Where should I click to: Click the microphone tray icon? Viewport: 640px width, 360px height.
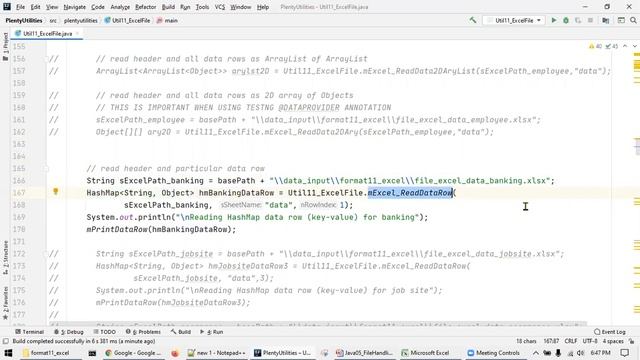point(558,353)
